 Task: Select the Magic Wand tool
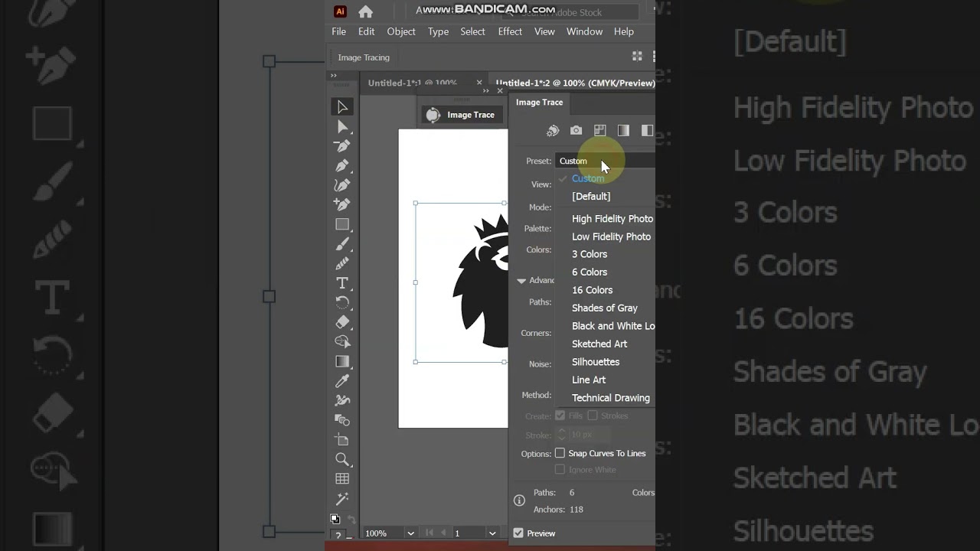(x=342, y=498)
